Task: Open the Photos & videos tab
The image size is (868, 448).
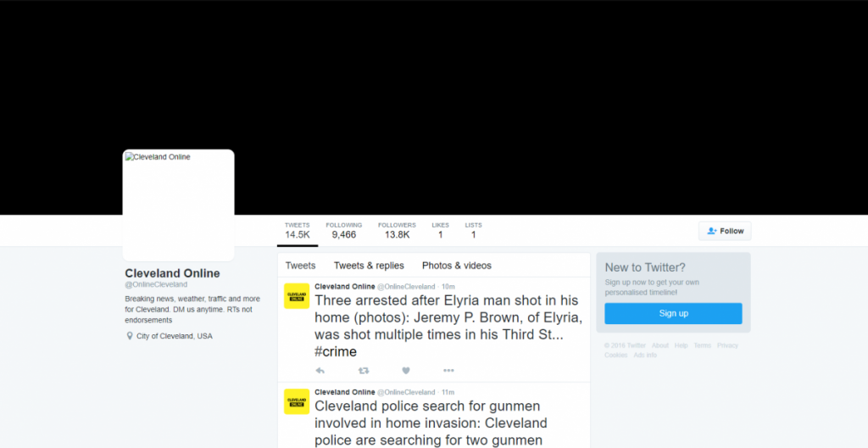Action: tap(457, 266)
